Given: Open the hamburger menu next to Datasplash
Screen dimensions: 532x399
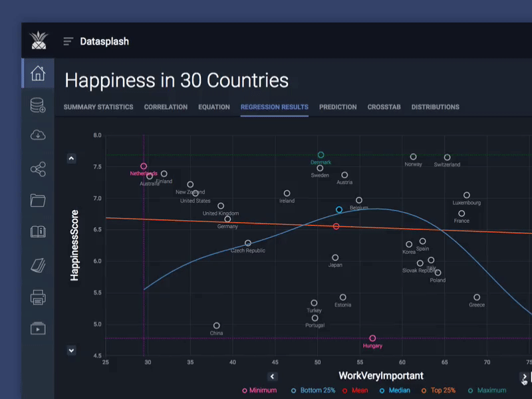Looking at the screenshot, I should (67, 41).
